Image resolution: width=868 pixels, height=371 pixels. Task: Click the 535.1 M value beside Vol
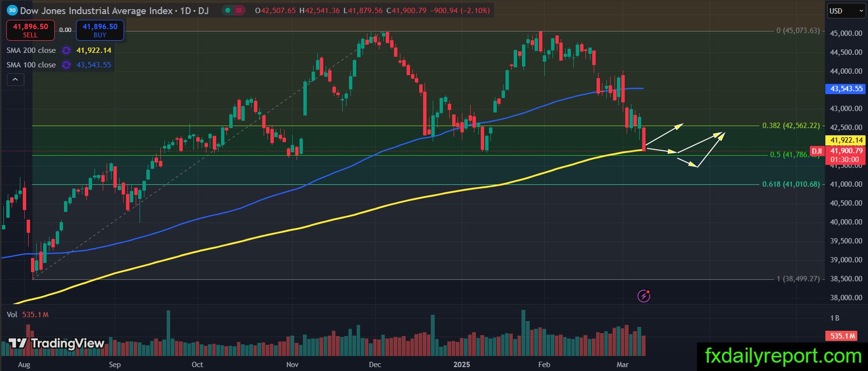tap(35, 315)
